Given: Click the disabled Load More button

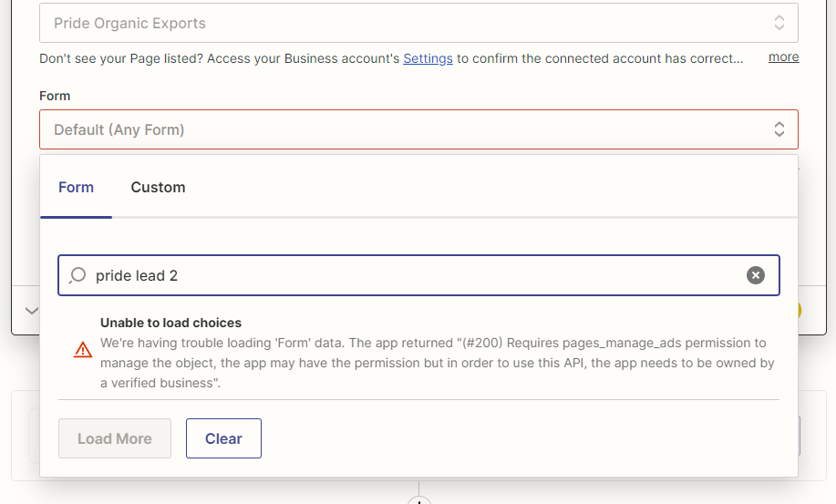Looking at the screenshot, I should [x=115, y=438].
